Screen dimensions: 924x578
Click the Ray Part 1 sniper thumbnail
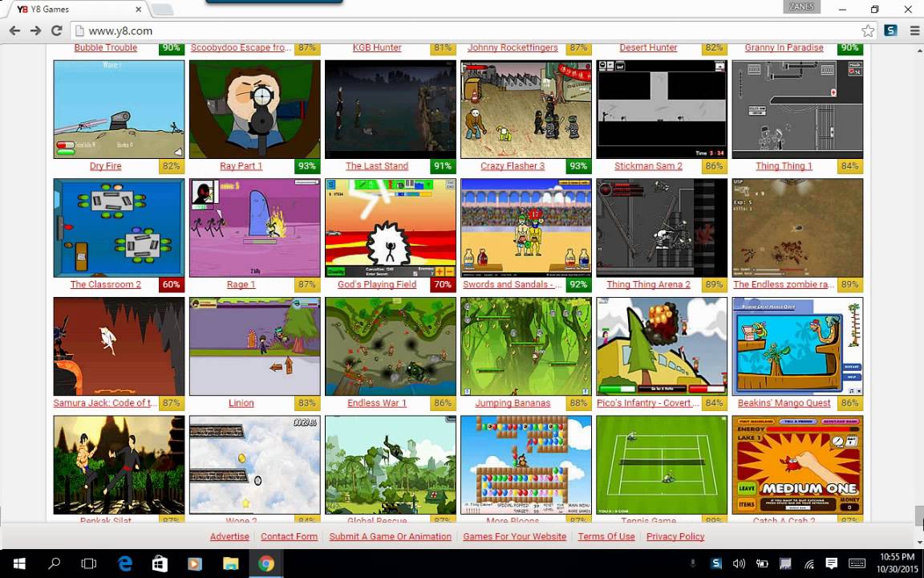[x=254, y=109]
